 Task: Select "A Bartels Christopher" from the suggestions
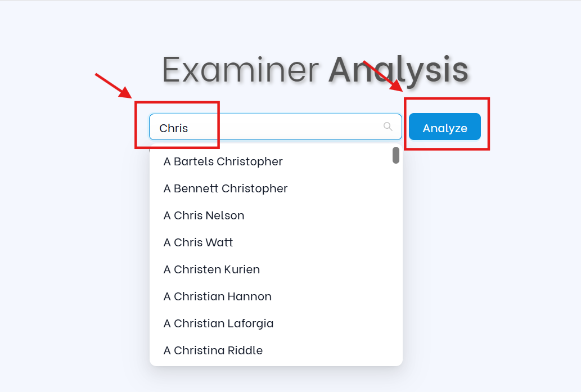[223, 161]
